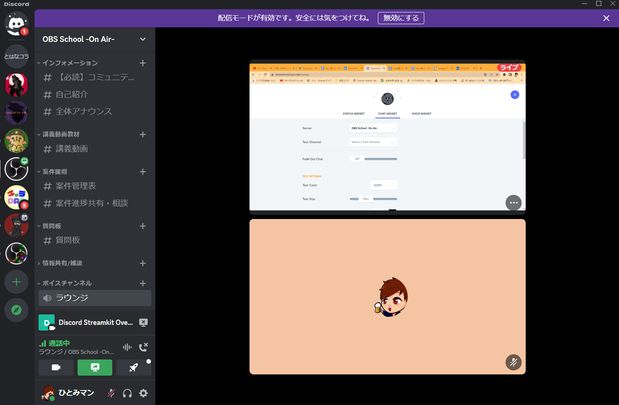The width and height of the screenshot is (619, 405).
Task: Collapse the ボイスチャンネル category
Action: click(67, 283)
